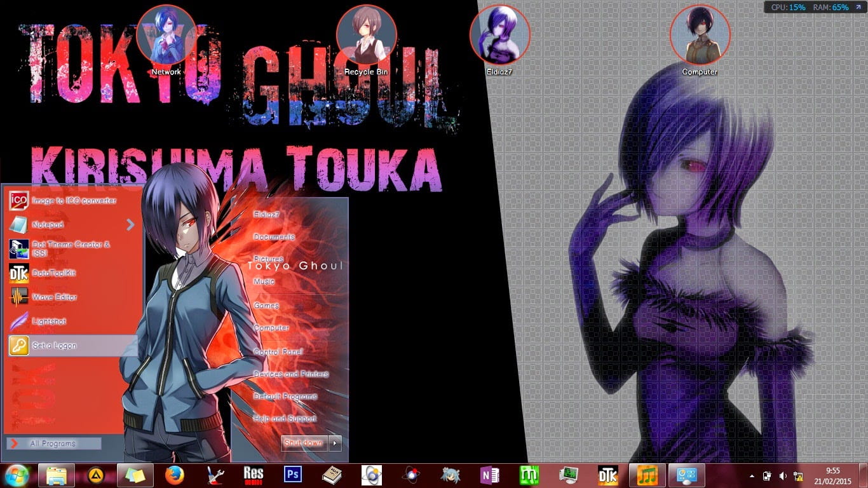Image resolution: width=868 pixels, height=488 pixels.
Task: Select Devices and Printers menu entry
Action: tap(291, 374)
